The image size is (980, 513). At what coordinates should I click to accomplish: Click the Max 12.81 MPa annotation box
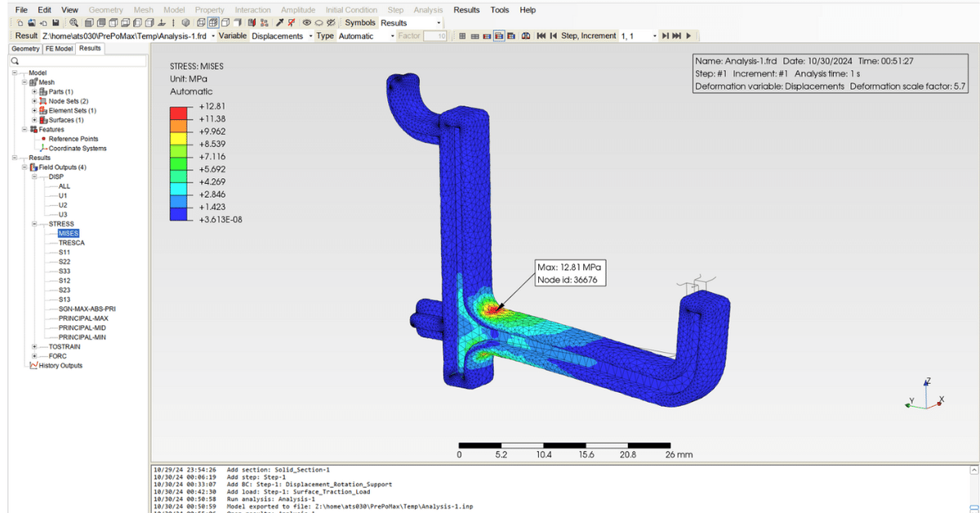[571, 274]
